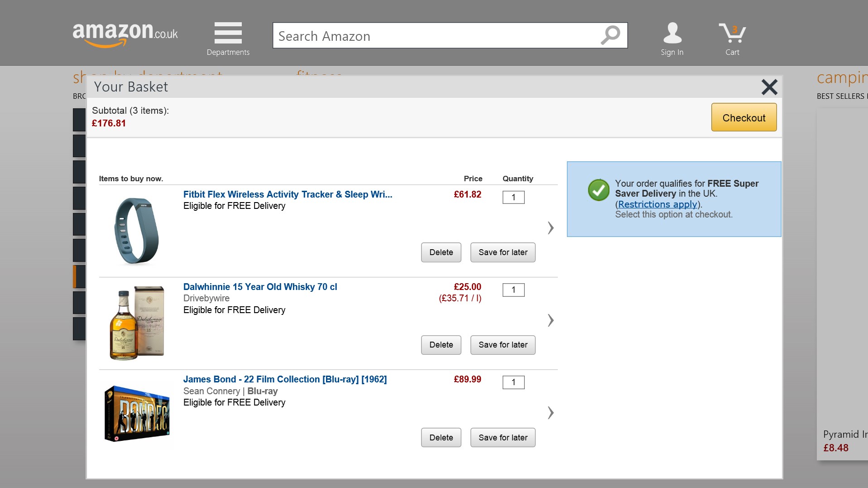Expand details for the Fitbit Flex item
Screen dimensions: 868x488
(x=550, y=228)
